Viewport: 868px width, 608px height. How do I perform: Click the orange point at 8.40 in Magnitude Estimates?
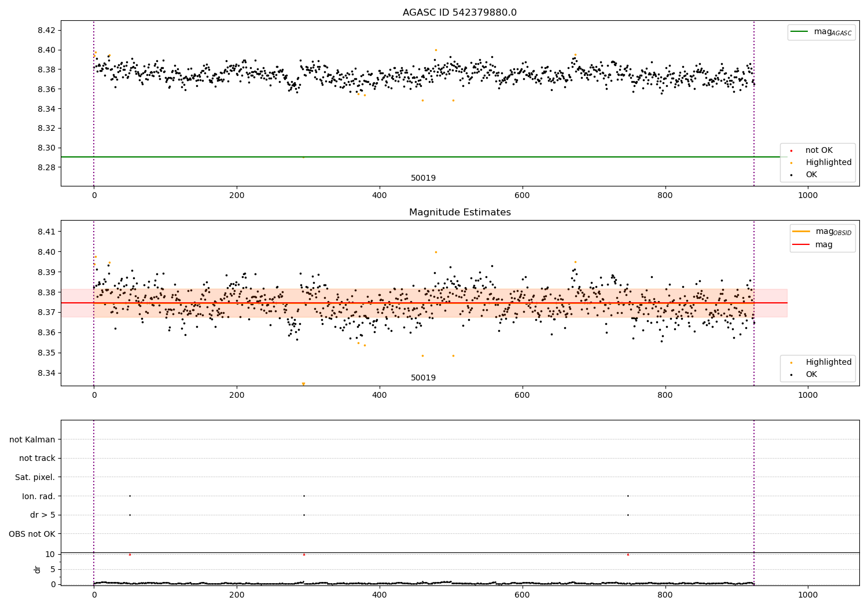pos(436,252)
